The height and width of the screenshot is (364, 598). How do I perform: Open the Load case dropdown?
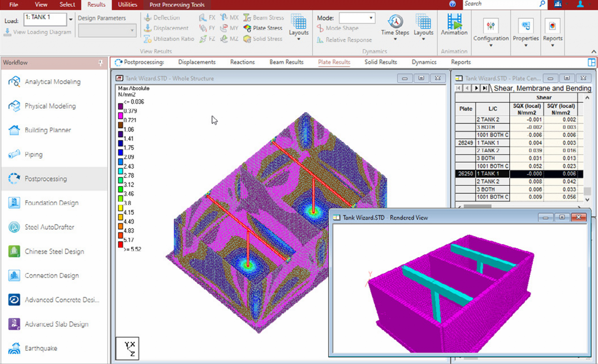pos(71,19)
